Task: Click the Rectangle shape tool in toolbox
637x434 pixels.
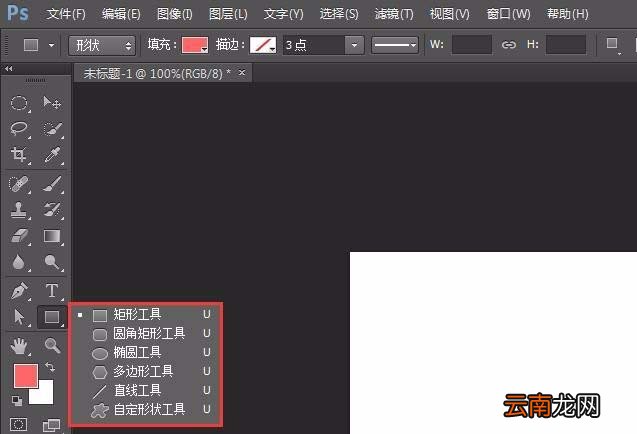Action: (x=52, y=317)
